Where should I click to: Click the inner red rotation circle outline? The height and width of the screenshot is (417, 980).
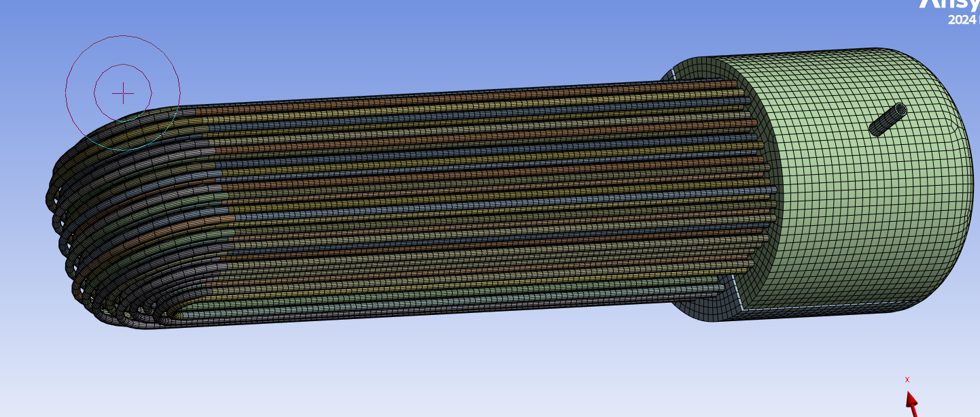(94, 93)
